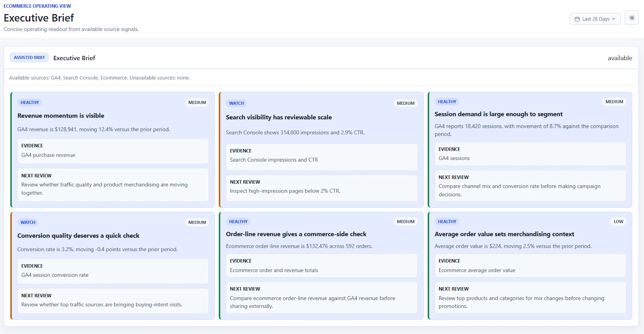Open the 'Revenue momentum is visible' card title
Screen dimensions: 644x334
61,116
